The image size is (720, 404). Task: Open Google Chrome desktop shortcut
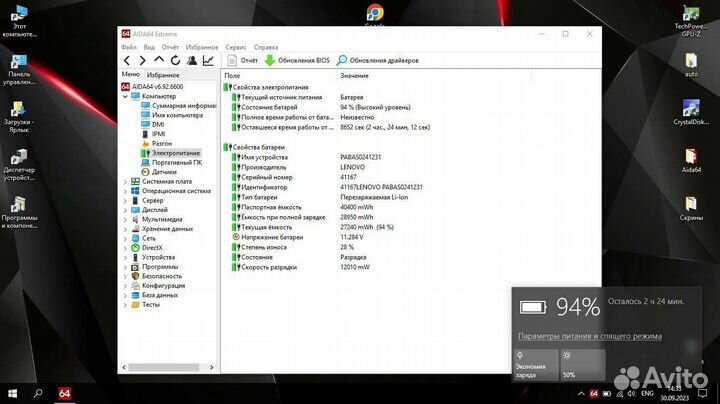[x=375, y=15]
